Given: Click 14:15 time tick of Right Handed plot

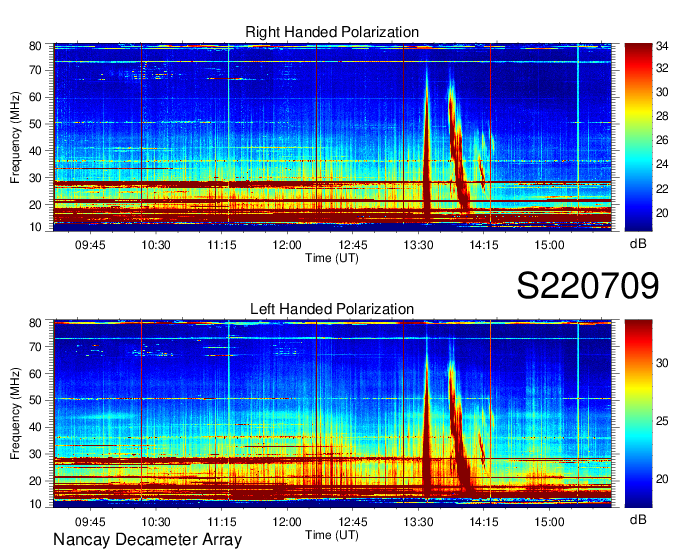Looking at the screenshot, I should (x=484, y=245).
